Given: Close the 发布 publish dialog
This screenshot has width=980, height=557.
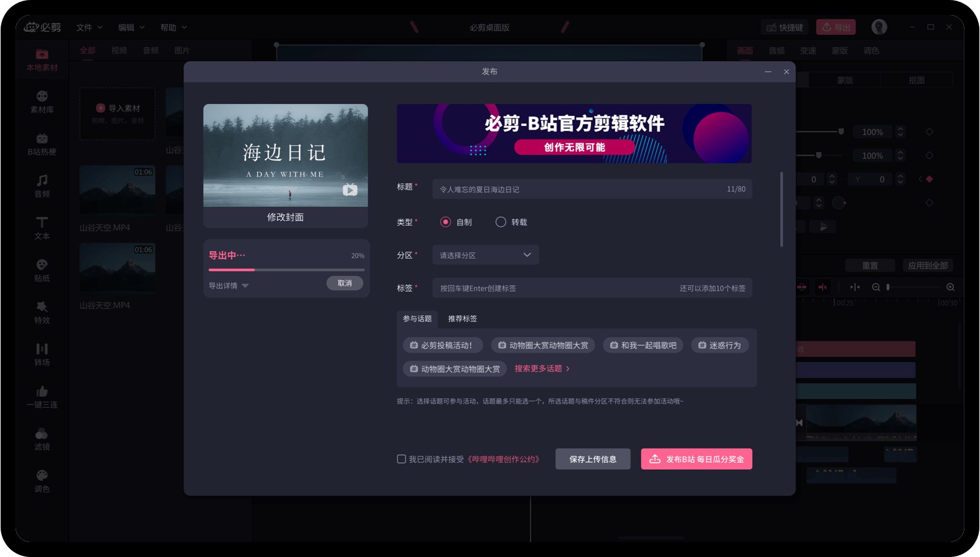Looking at the screenshot, I should (x=786, y=72).
